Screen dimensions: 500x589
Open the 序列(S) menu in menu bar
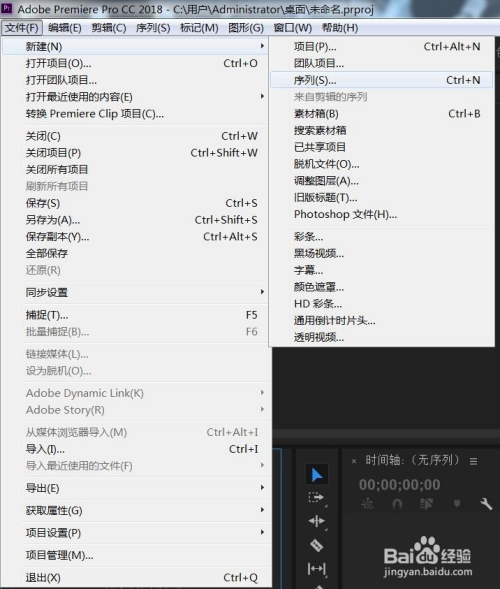[153, 28]
